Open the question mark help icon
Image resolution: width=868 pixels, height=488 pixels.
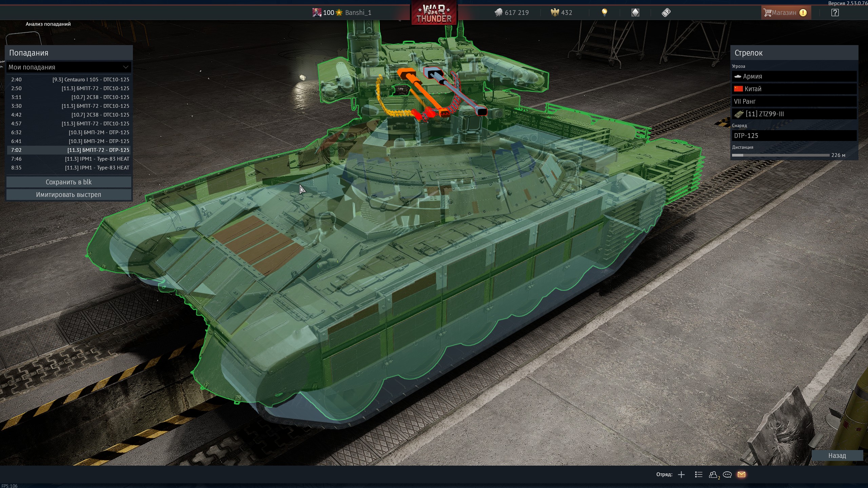[835, 13]
